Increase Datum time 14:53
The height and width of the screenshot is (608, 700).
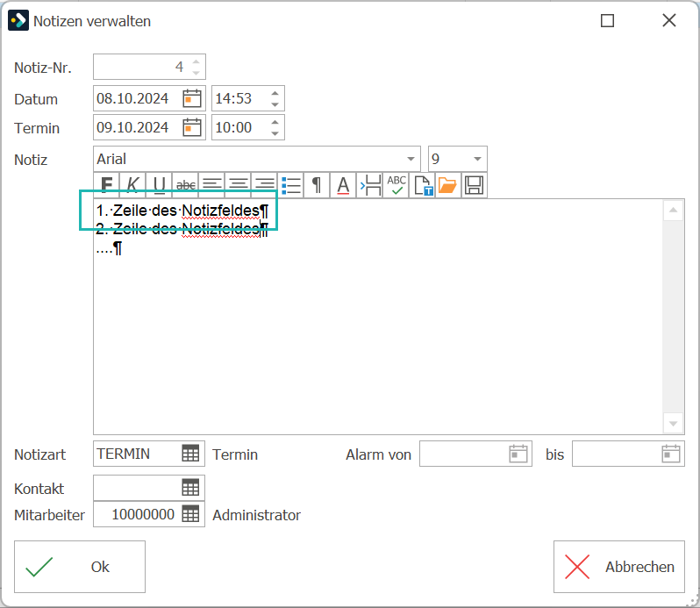coord(275,93)
